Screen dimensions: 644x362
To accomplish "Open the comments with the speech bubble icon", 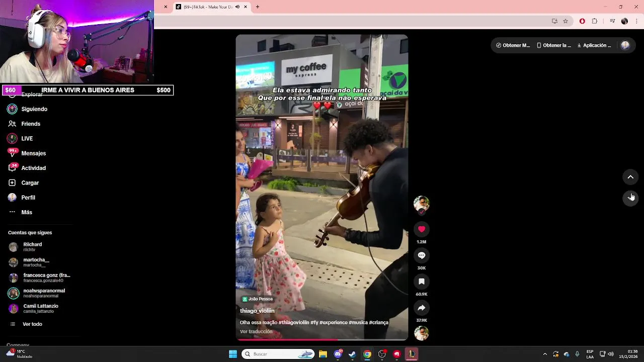I will point(422,255).
